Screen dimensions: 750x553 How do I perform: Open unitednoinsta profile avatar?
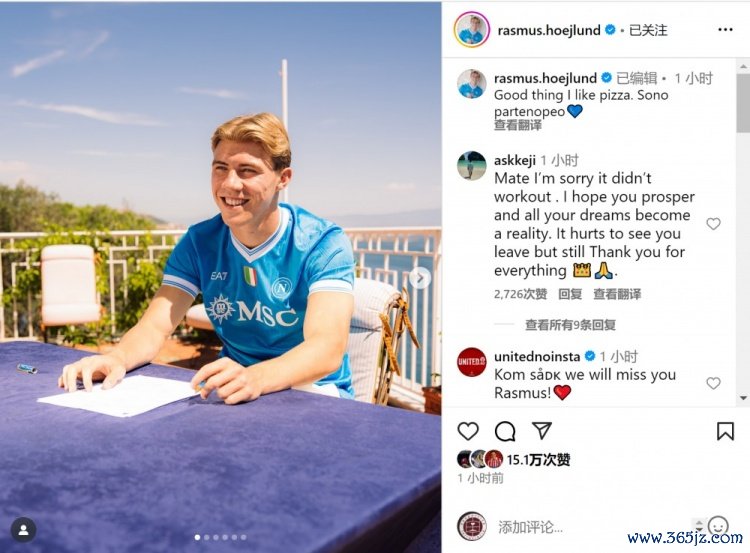(472, 362)
